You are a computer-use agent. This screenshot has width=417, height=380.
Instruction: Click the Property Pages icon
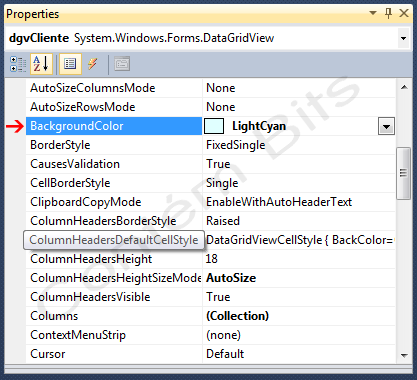point(122,64)
